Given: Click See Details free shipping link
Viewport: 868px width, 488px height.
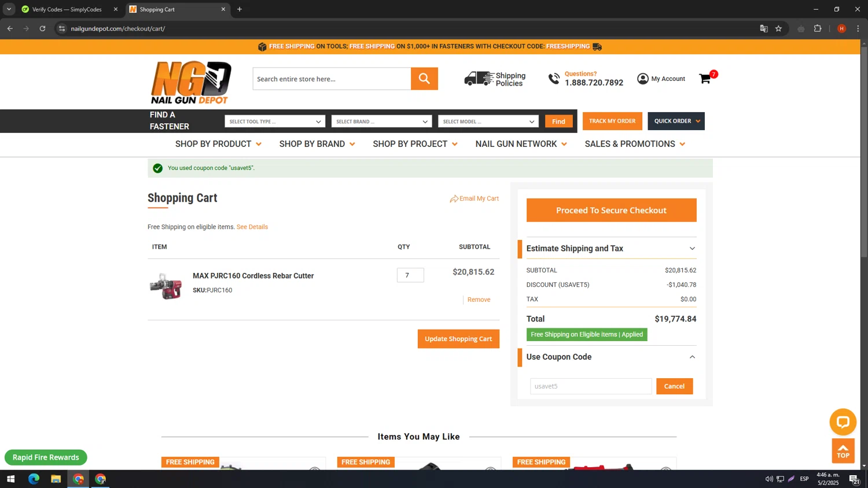Looking at the screenshot, I should 252,227.
